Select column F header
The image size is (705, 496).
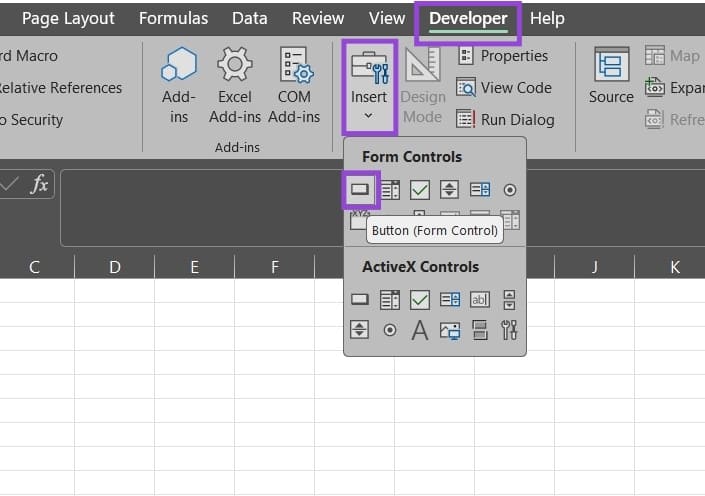pyautogui.click(x=275, y=267)
